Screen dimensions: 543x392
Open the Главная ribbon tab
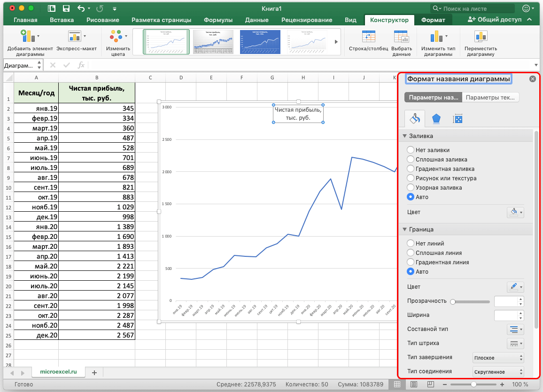(x=25, y=20)
